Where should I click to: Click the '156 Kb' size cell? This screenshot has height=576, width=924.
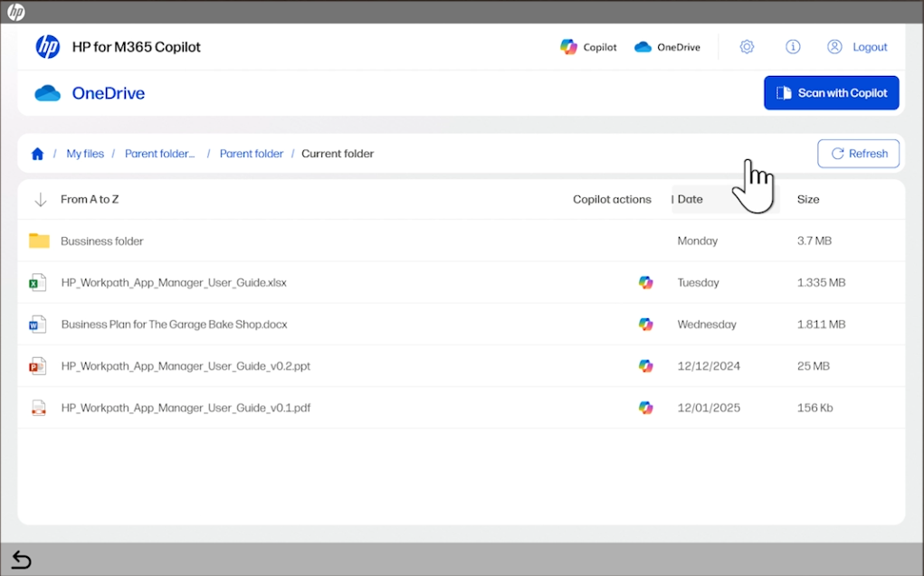click(815, 408)
